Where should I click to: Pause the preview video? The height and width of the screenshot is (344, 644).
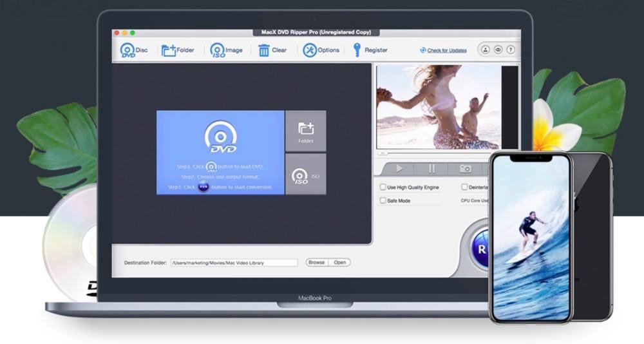click(x=431, y=169)
